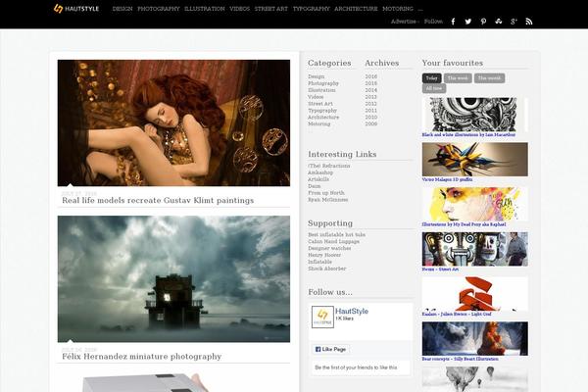The width and height of the screenshot is (588, 392).
Task: Open the Motoring item in top navigation
Action: 398,9
